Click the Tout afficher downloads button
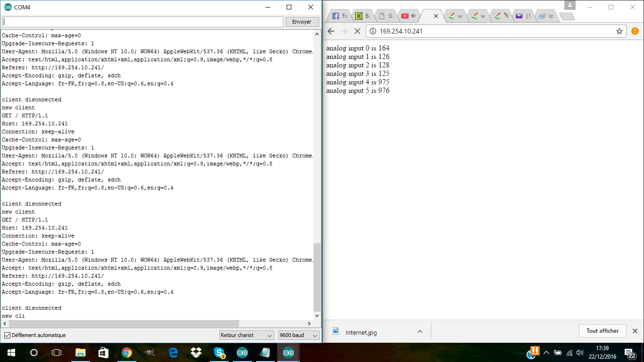 (602, 331)
